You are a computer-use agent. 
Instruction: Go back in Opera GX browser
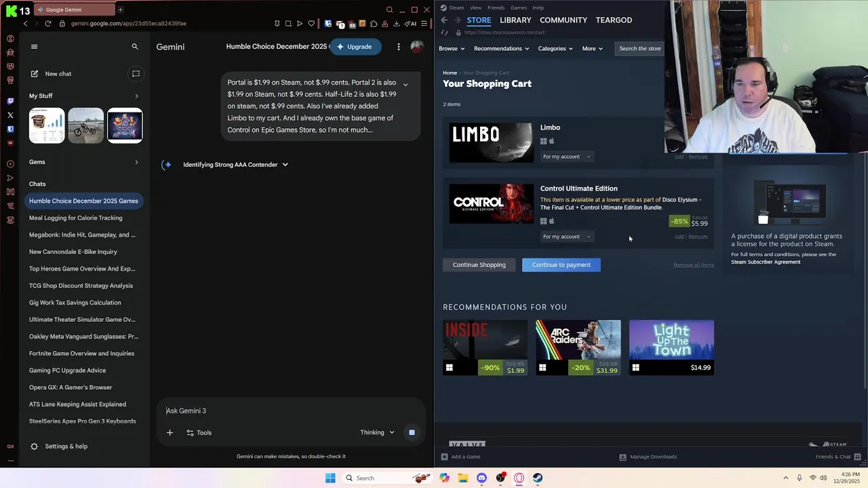(26, 23)
